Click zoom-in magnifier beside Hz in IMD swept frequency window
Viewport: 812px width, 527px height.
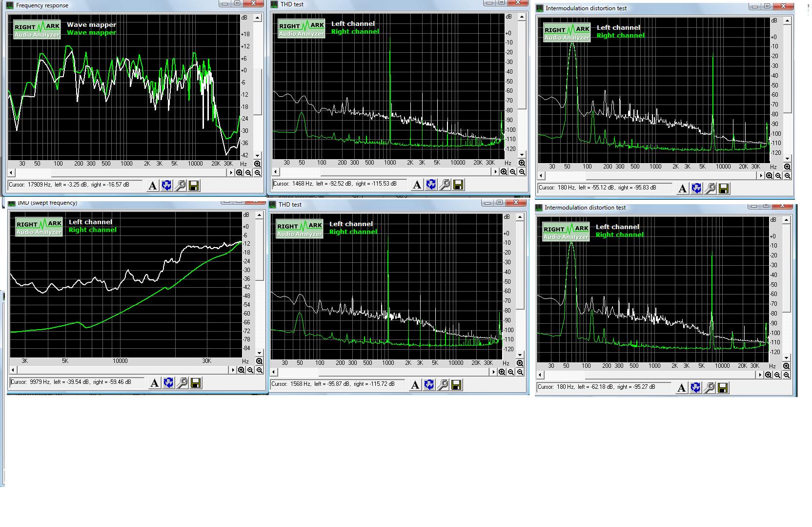pos(259,361)
